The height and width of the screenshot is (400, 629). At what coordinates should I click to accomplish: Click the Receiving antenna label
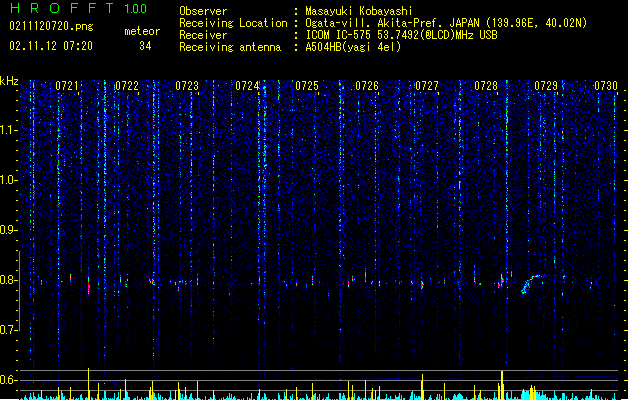230,47
